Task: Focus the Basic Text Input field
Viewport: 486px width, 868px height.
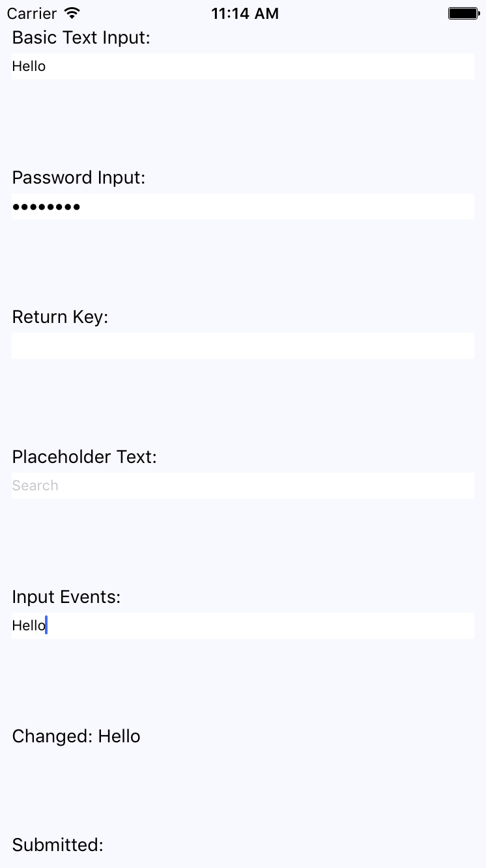Action: coord(242,66)
